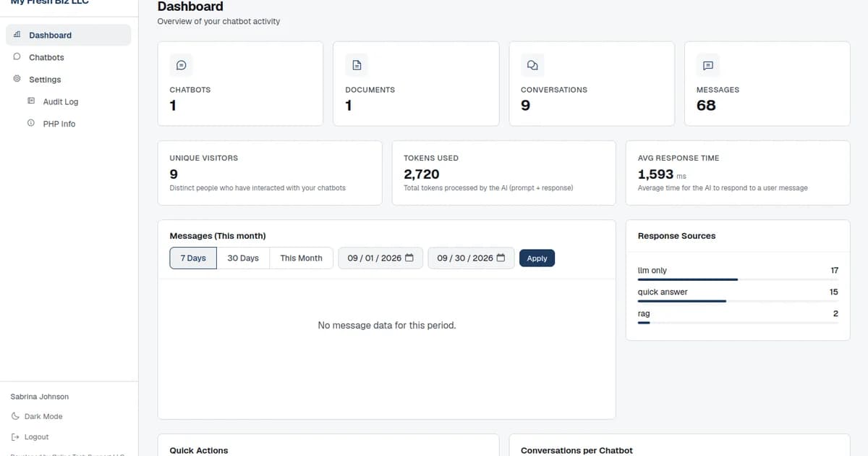868x456 pixels.
Task: Click the rag progress bar
Action: 738,323
